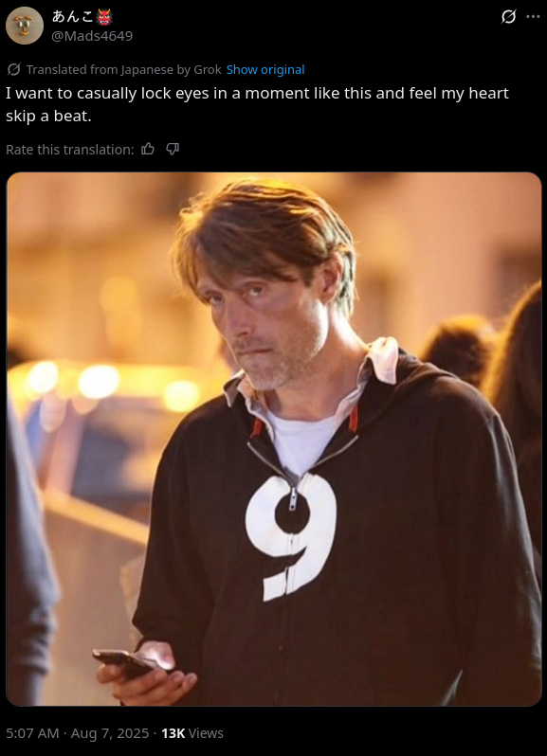Viewport: 547px width, 756px height.
Task: Click the 5:07 AM timestamp
Action: pyautogui.click(x=32, y=733)
